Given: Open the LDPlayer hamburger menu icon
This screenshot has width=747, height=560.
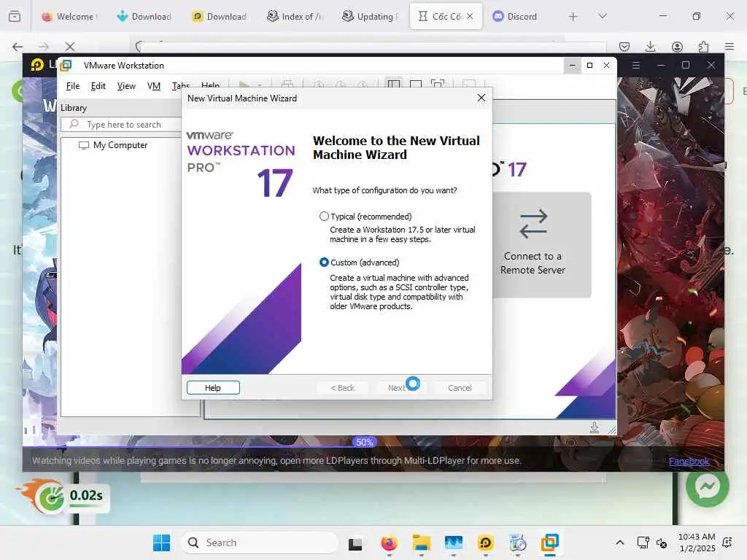Looking at the screenshot, I should [635, 65].
